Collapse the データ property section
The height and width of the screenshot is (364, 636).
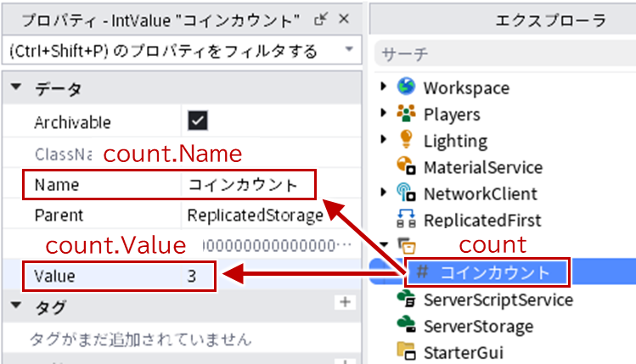pyautogui.click(x=16, y=87)
